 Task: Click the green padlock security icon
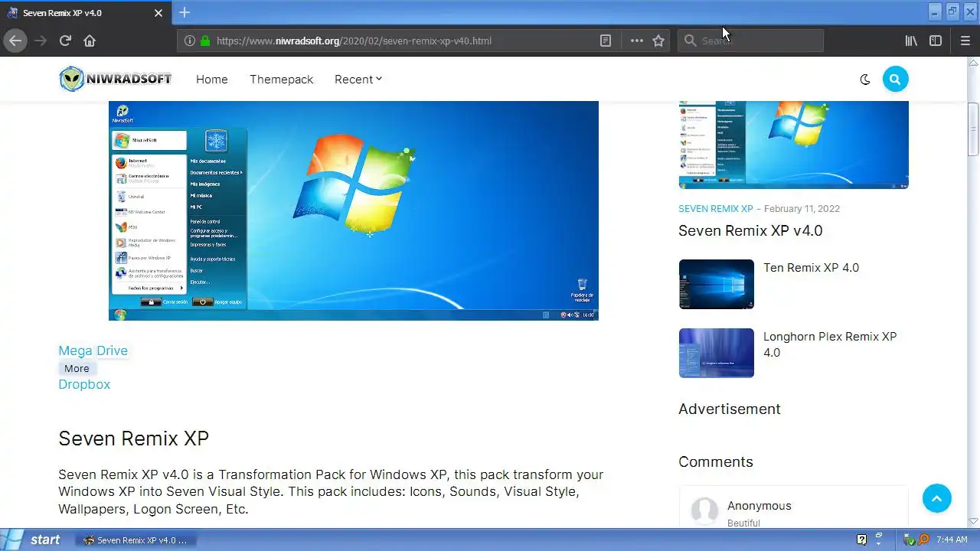(x=205, y=41)
